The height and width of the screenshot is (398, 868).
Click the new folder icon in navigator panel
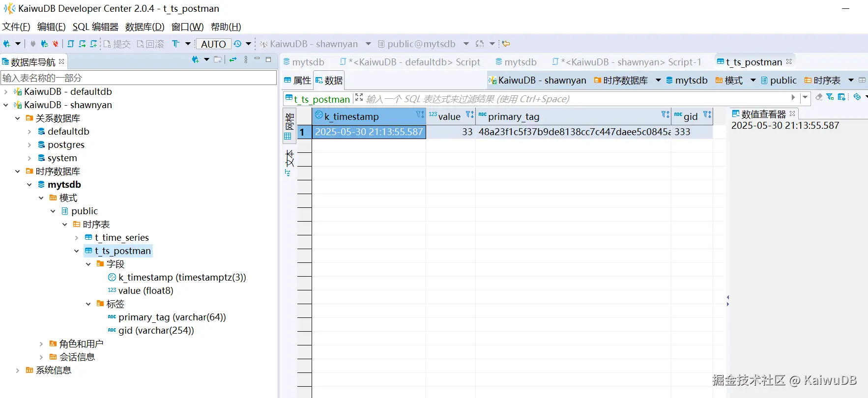coord(218,59)
